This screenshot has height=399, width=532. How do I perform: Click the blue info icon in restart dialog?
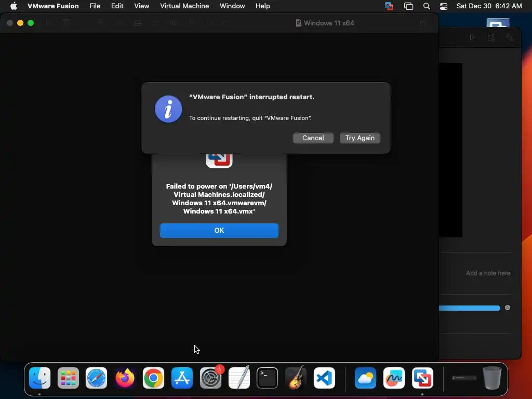point(168,109)
